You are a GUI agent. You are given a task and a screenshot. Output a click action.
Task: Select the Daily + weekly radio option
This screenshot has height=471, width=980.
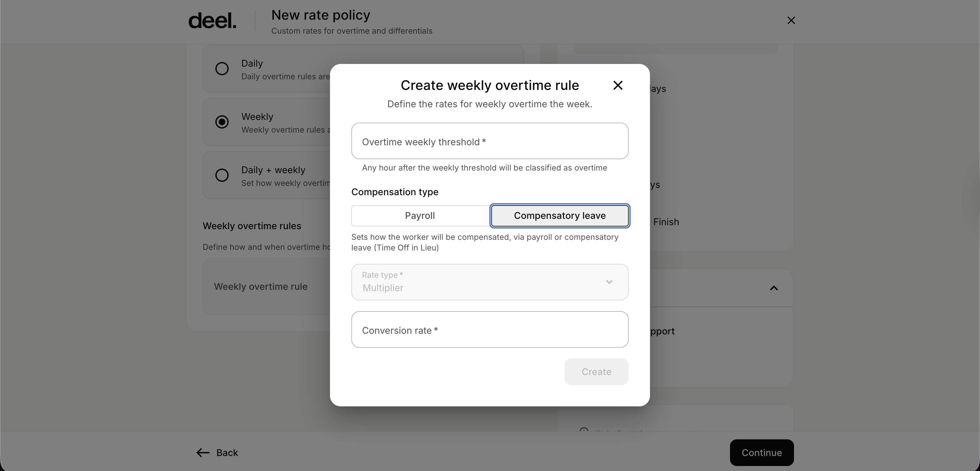click(x=222, y=175)
